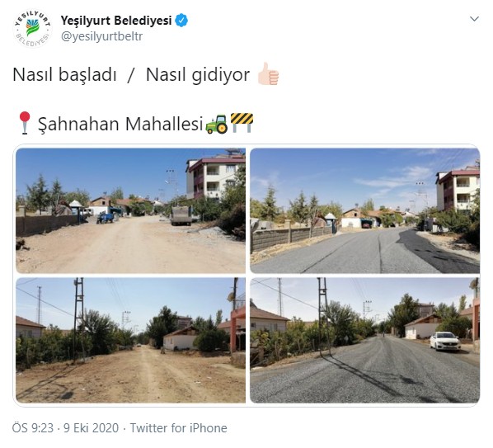
Task: Click the thumbs up emoji
Action: [x=268, y=74]
